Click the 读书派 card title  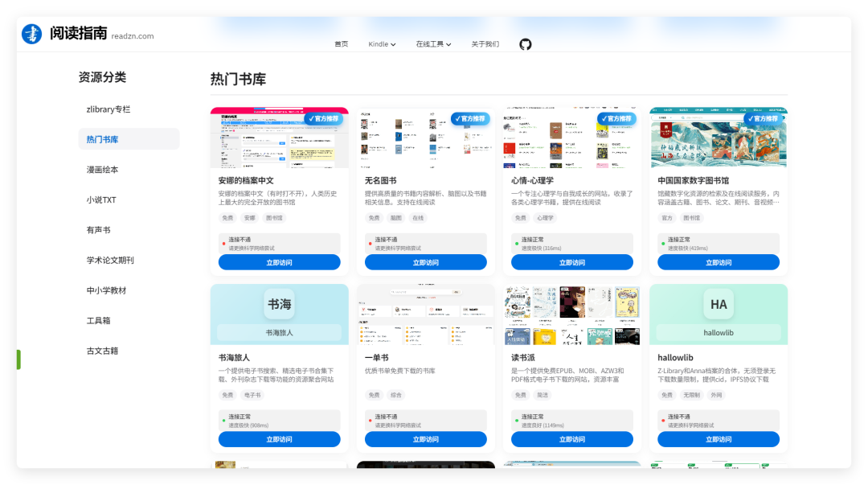point(523,357)
